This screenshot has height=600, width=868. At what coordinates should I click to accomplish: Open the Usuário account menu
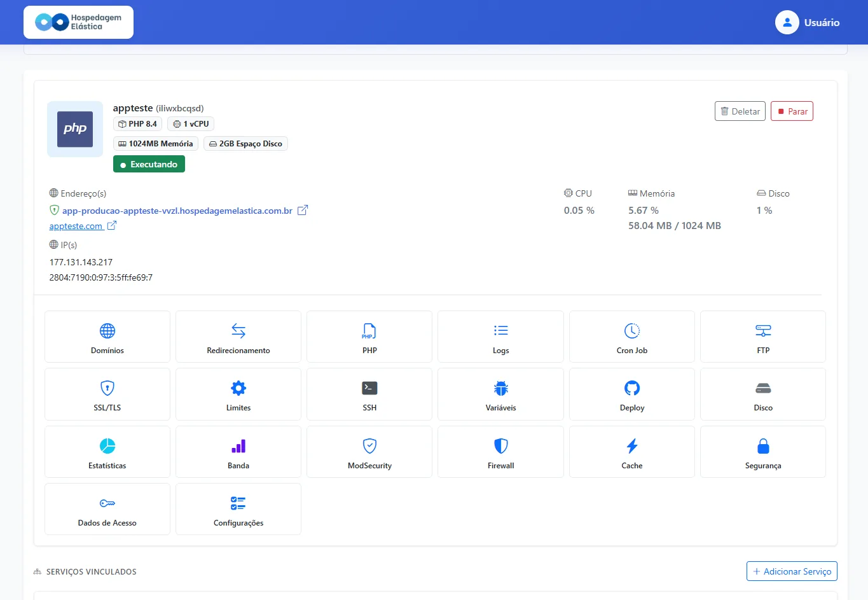click(x=808, y=22)
